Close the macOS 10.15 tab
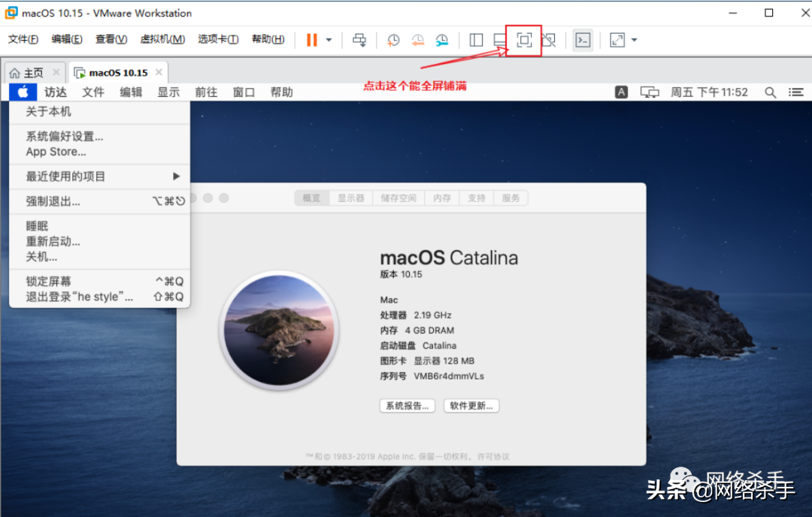 pos(159,72)
